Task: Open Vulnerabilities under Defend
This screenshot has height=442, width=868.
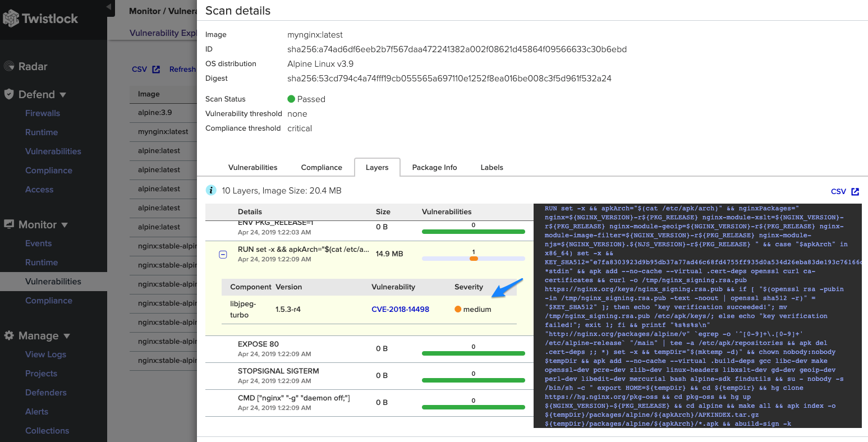Action: click(x=53, y=151)
